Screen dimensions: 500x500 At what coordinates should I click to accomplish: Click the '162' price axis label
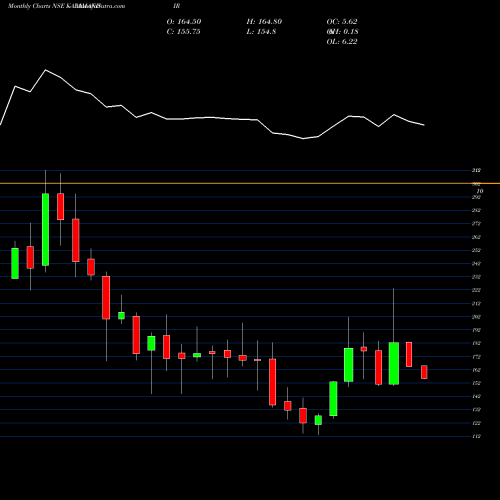(476, 370)
